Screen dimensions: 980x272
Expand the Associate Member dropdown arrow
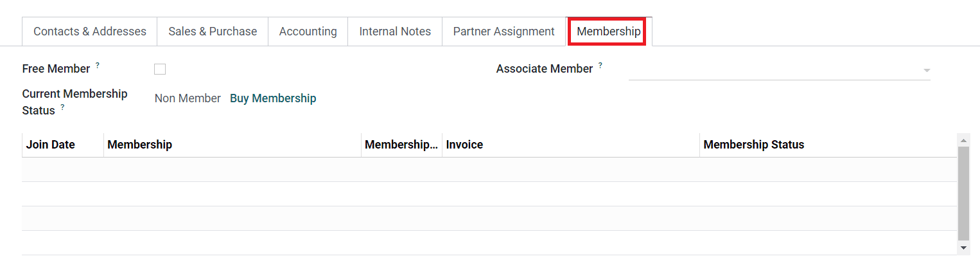point(926,70)
